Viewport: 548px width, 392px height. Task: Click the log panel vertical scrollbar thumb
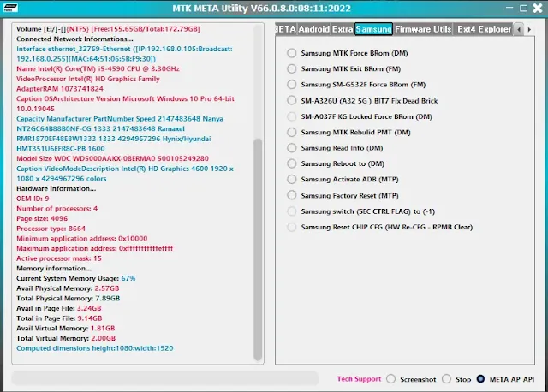(258, 249)
